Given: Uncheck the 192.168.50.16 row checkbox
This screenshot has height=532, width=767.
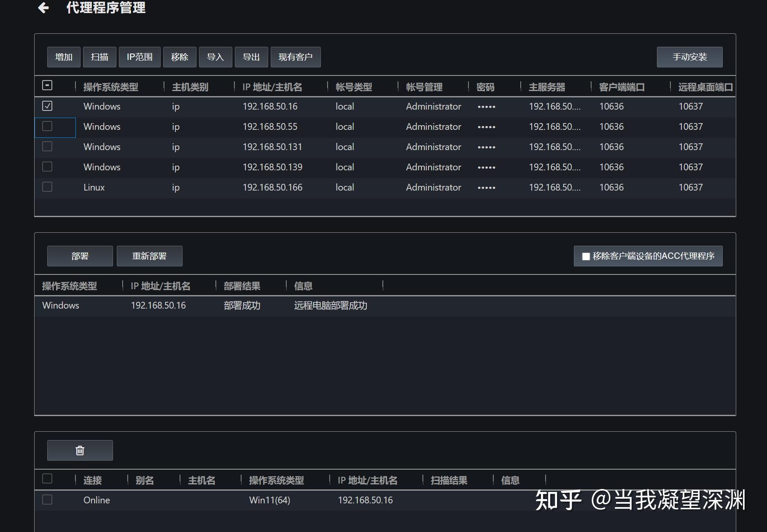Looking at the screenshot, I should pyautogui.click(x=47, y=106).
